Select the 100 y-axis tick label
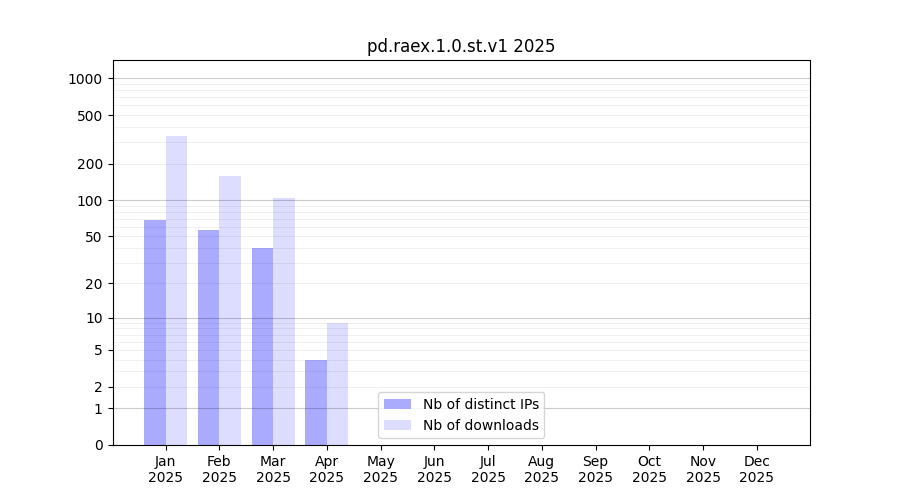 click(x=90, y=201)
